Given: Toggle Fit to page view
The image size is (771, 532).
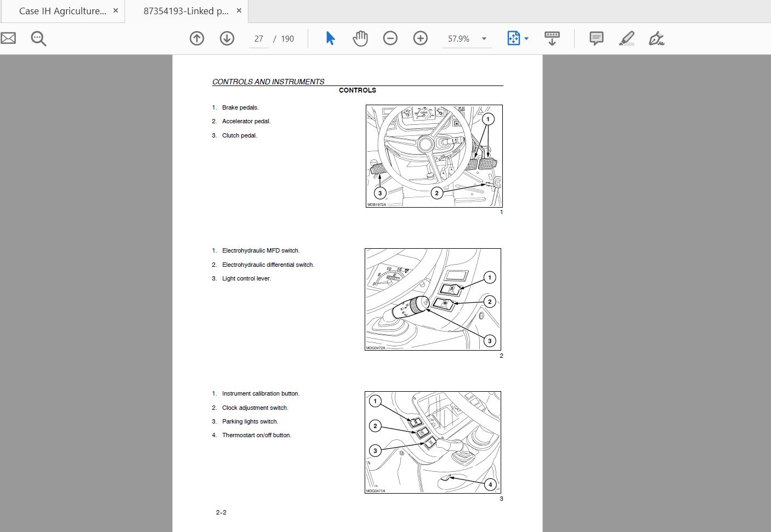Looking at the screenshot, I should click(514, 38).
